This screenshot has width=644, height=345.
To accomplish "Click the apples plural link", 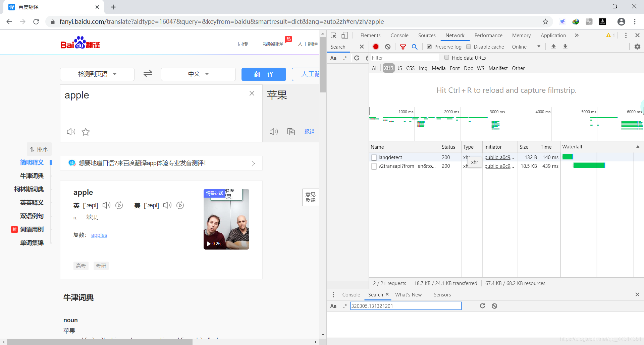I will tap(99, 235).
